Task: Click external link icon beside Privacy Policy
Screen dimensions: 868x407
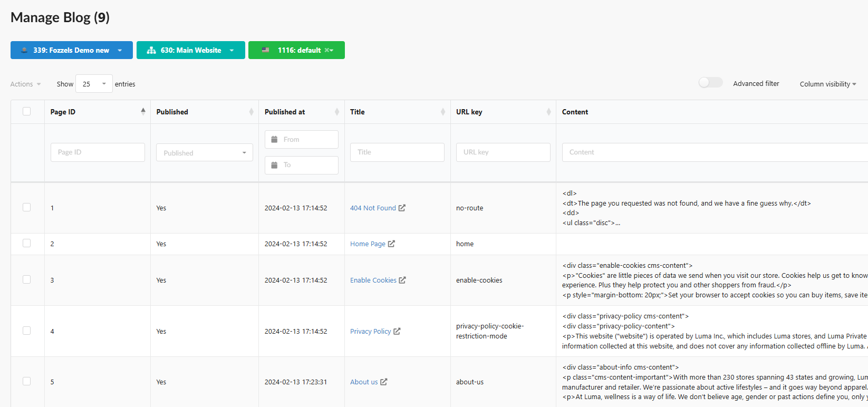Action: (397, 331)
